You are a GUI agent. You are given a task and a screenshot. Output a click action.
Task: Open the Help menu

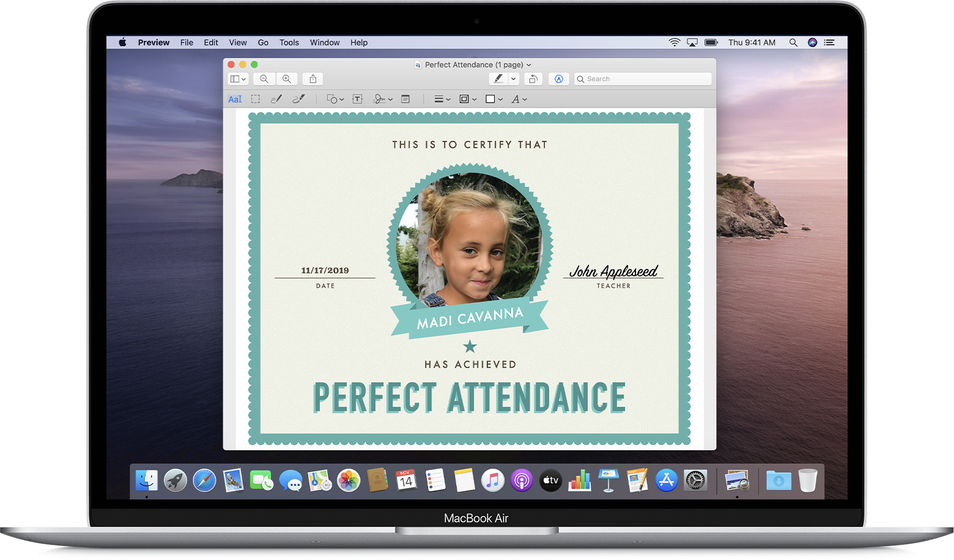coord(359,42)
